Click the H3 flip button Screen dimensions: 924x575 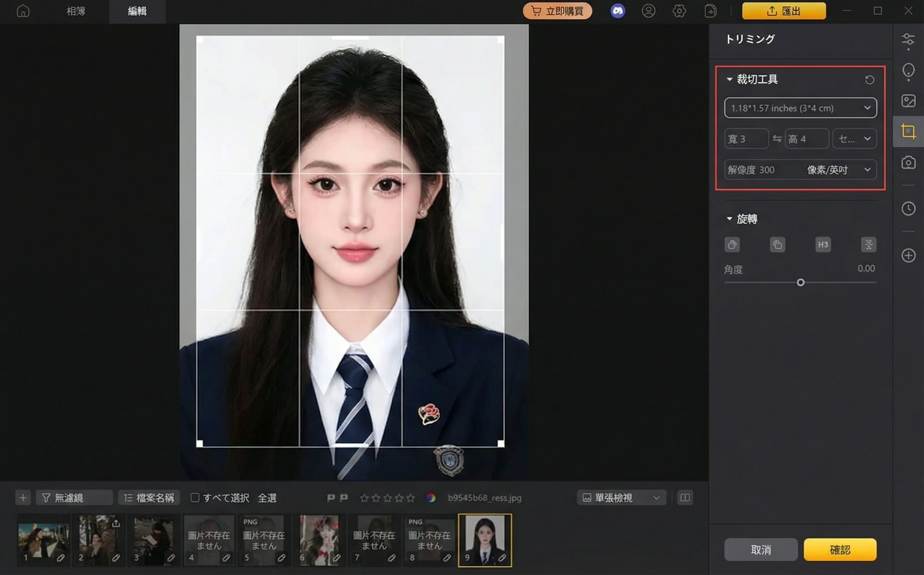pyautogui.click(x=823, y=245)
